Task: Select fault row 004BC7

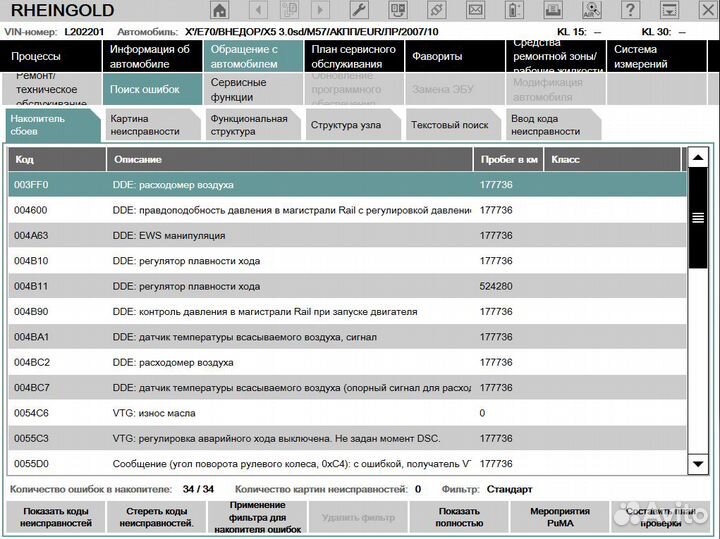Action: pyautogui.click(x=347, y=387)
